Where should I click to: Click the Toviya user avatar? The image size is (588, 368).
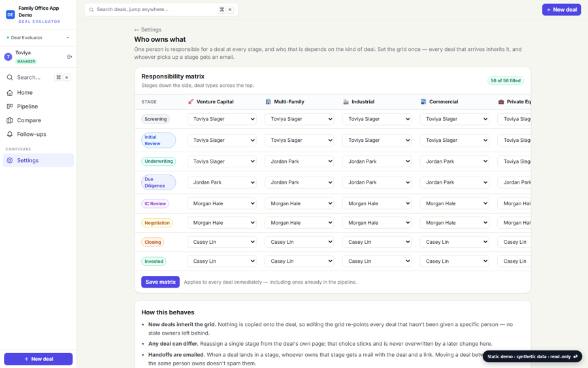pos(8,57)
